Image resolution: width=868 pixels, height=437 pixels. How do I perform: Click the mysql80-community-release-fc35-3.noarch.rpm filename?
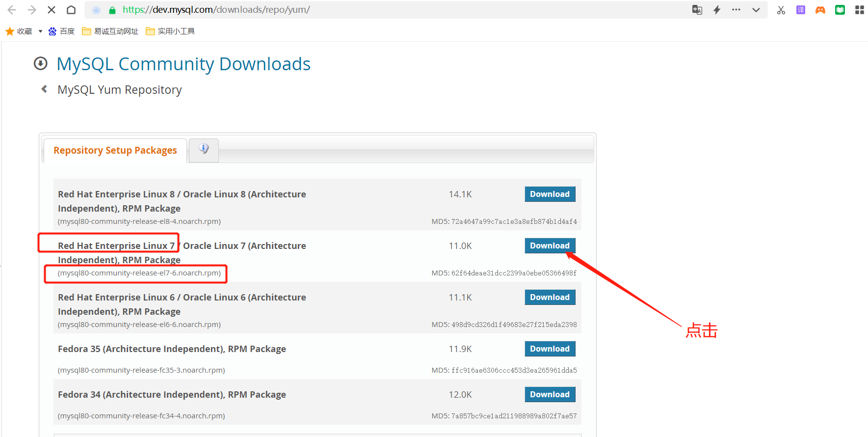(141, 370)
